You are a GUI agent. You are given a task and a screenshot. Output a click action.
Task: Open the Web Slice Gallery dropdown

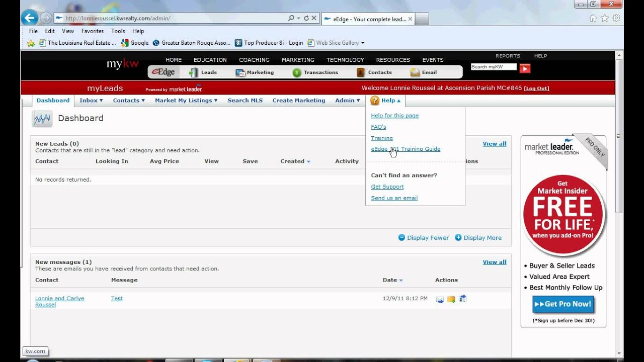click(x=363, y=43)
